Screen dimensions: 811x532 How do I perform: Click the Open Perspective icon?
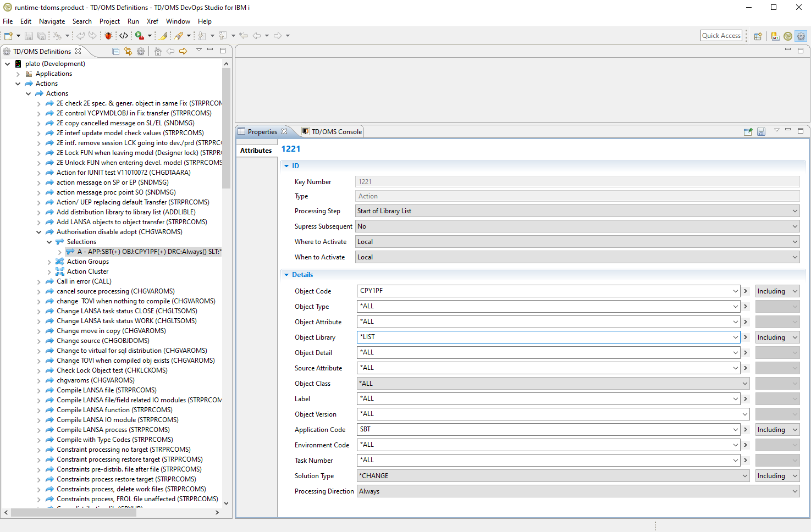pos(758,36)
